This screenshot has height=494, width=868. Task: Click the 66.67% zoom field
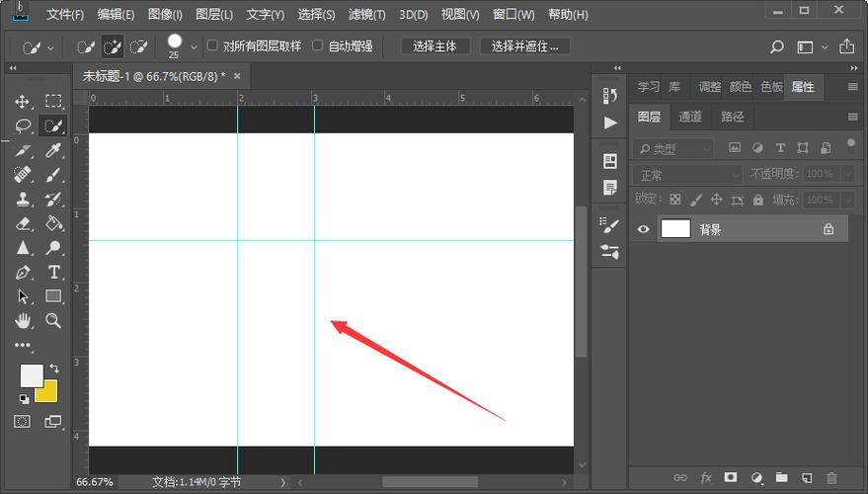pos(95,482)
